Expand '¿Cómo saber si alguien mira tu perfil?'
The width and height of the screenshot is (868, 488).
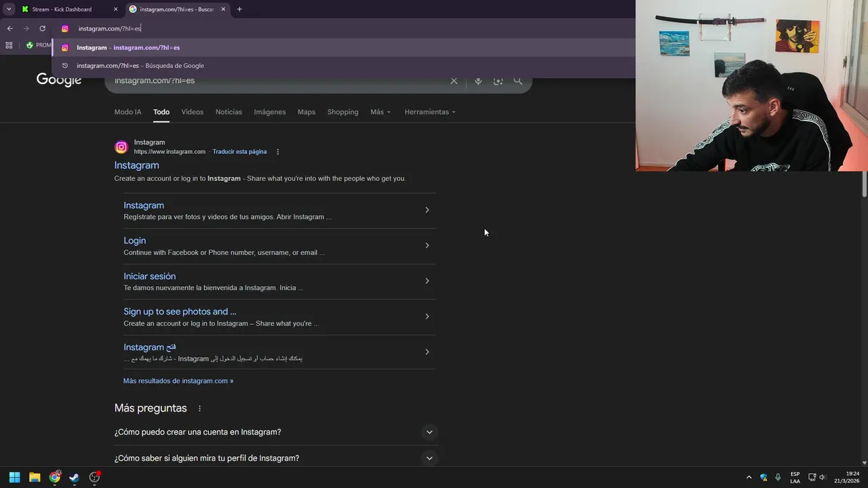276,458
